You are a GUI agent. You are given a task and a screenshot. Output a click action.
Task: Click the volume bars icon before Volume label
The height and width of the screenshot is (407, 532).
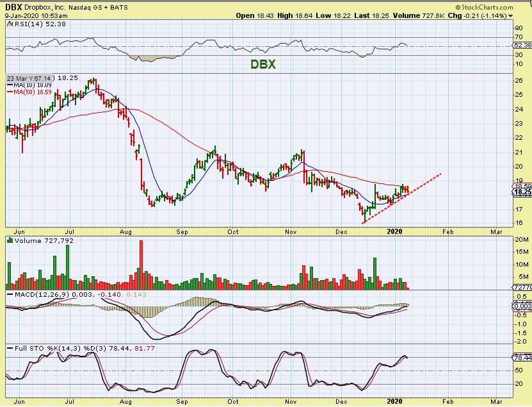point(10,240)
